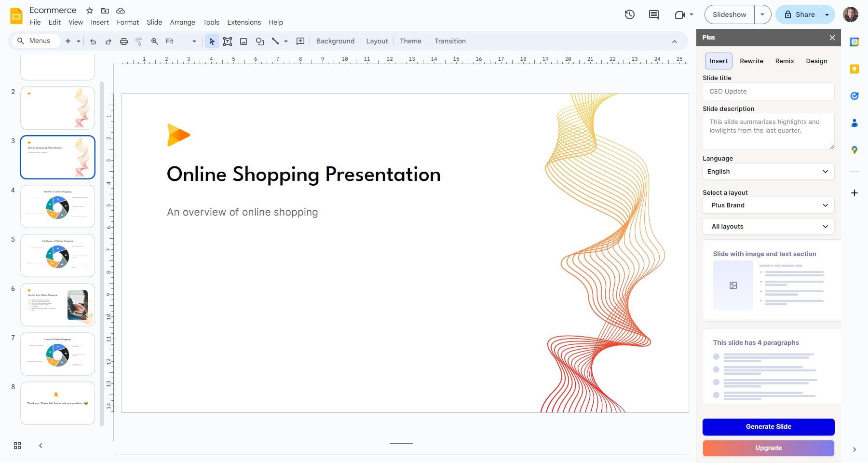
Task: Click the Generate Slide button
Action: tap(768, 426)
